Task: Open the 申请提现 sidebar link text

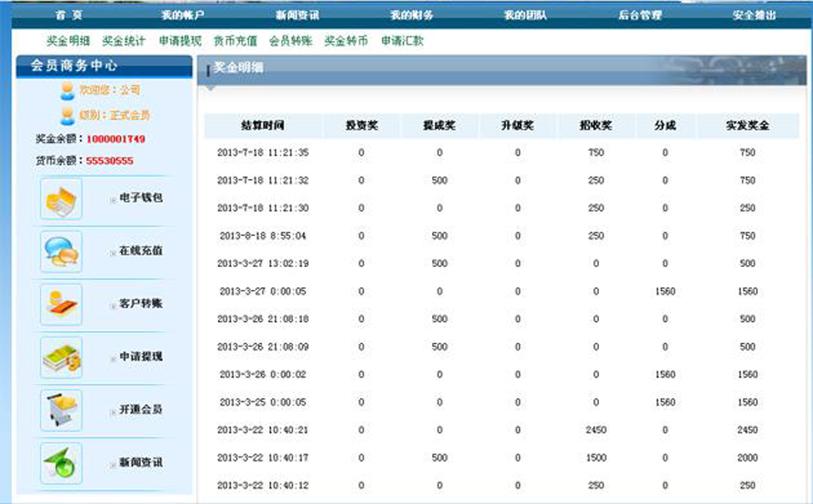Action: (141, 357)
